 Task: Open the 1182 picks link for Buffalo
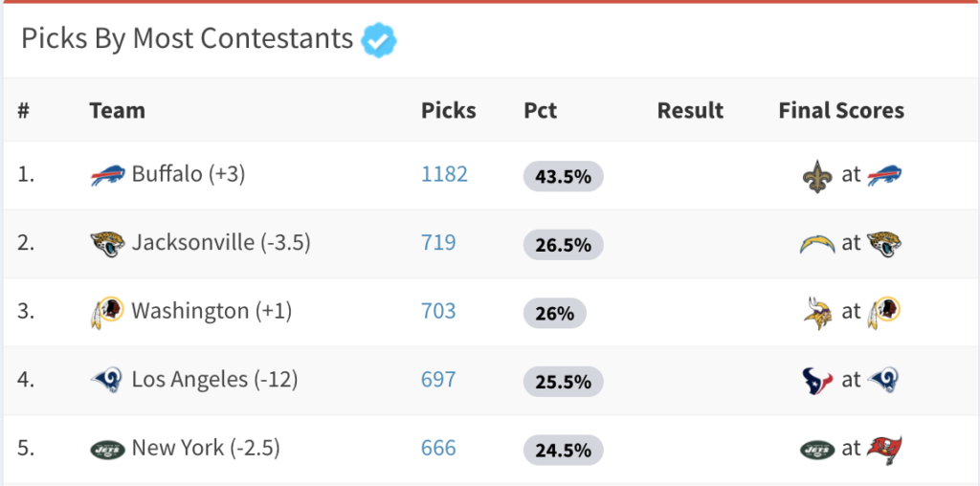pyautogui.click(x=444, y=174)
